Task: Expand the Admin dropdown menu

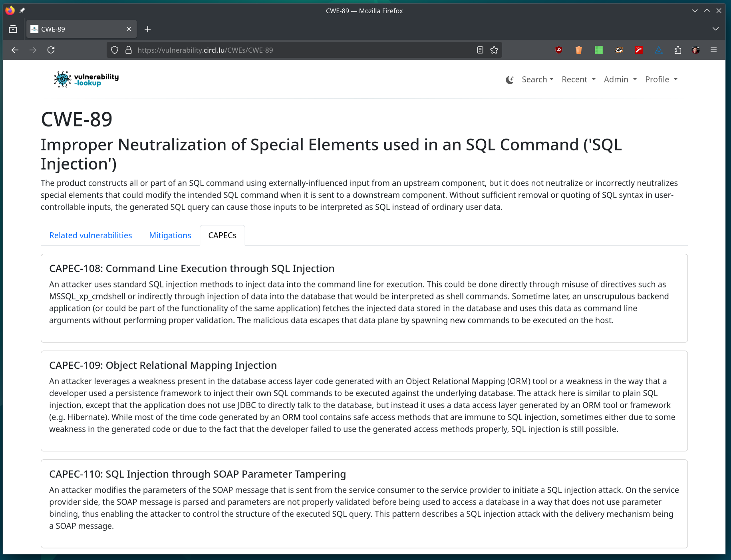Action: [620, 79]
